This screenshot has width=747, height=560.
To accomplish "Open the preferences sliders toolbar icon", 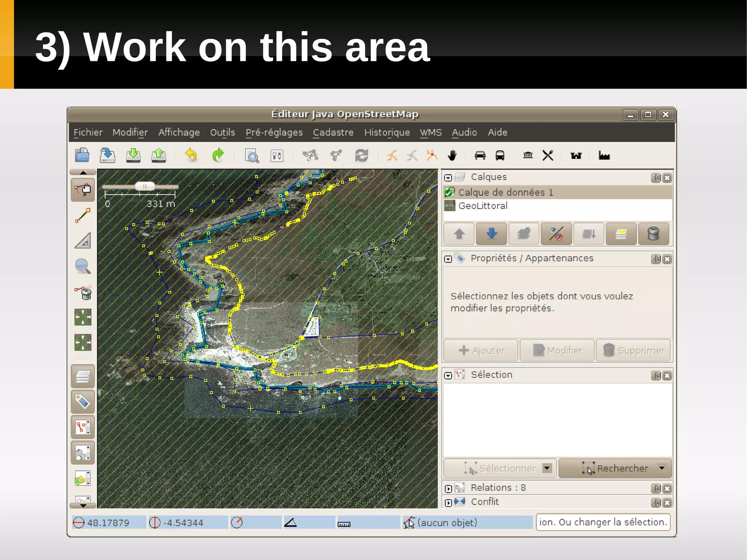I will coord(277,156).
